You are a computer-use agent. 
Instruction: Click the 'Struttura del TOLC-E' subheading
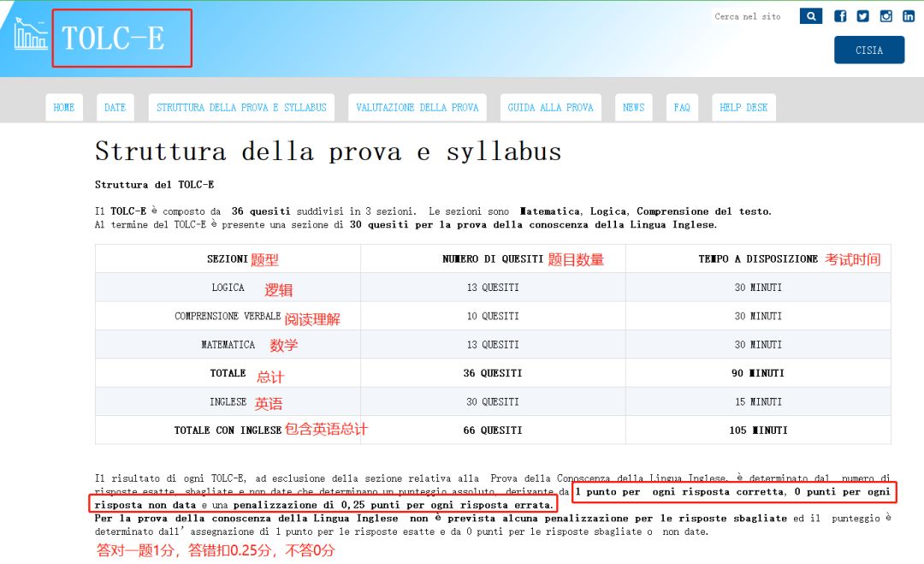point(154,185)
